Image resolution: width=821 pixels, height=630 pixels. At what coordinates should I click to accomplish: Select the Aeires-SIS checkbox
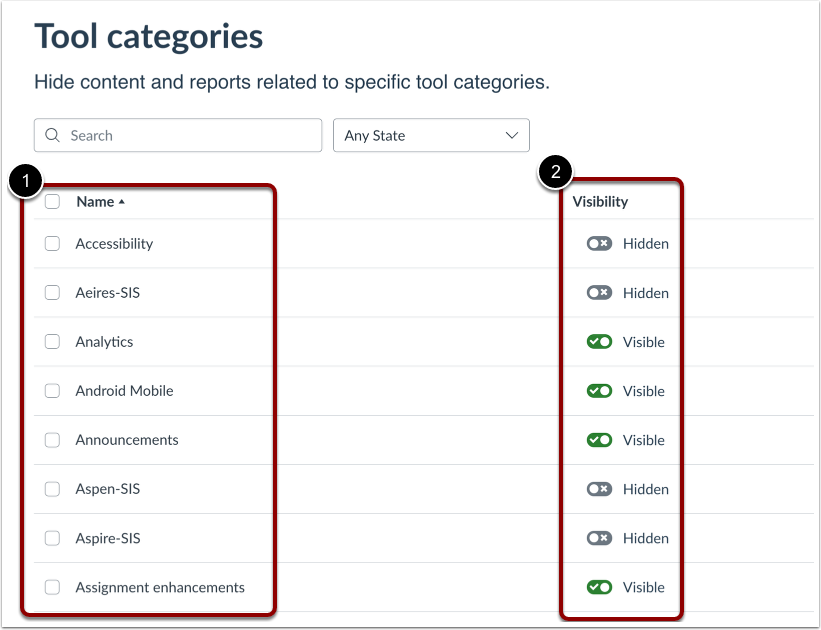coord(51,292)
